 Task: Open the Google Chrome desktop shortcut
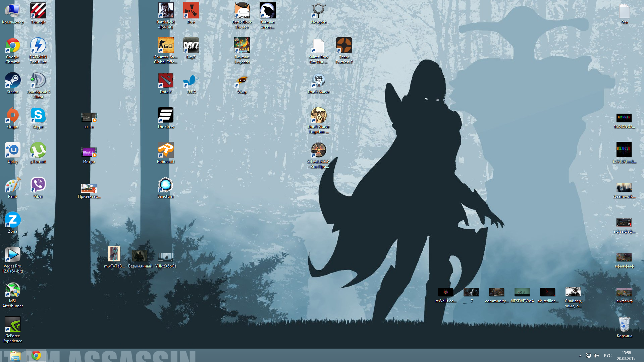pos(13,51)
